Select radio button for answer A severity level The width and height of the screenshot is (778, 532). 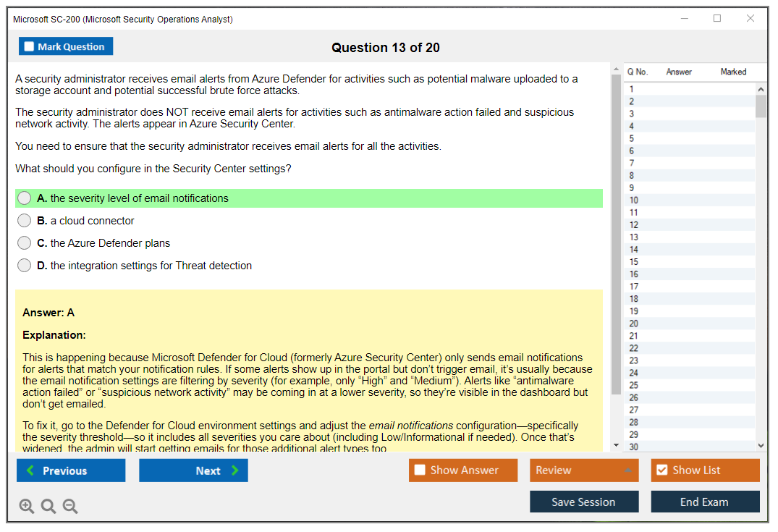click(24, 198)
